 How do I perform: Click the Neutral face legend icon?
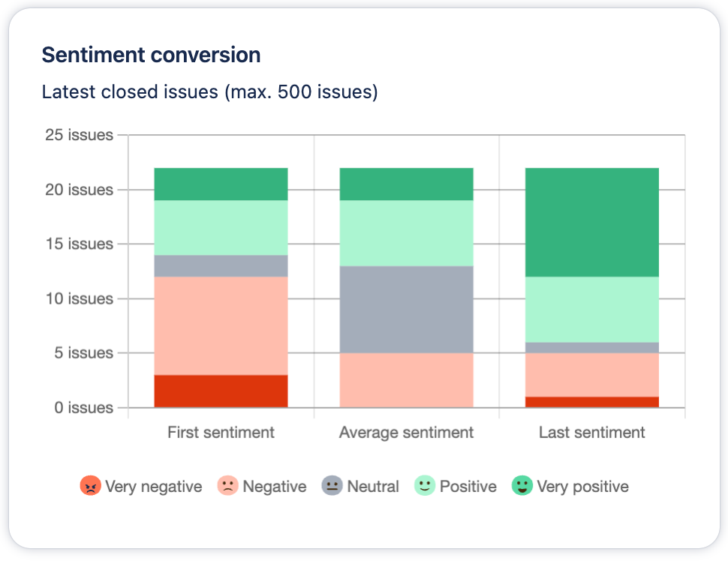[x=332, y=486]
